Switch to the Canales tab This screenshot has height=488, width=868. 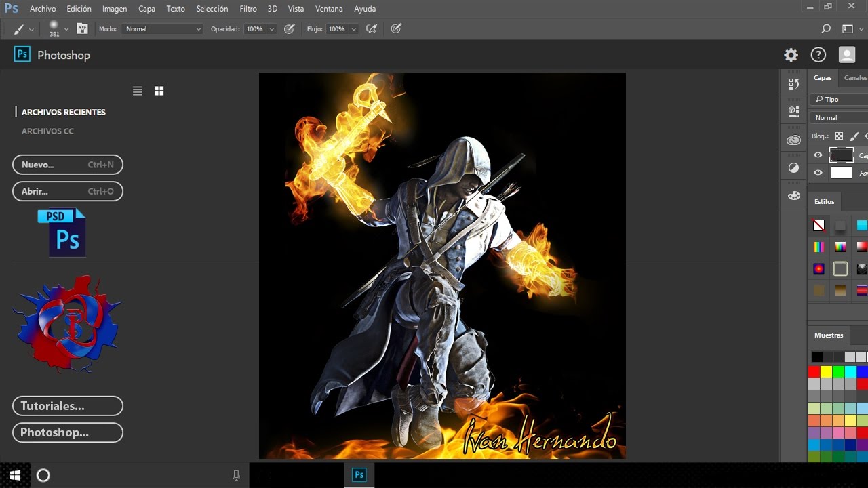[x=854, y=78]
